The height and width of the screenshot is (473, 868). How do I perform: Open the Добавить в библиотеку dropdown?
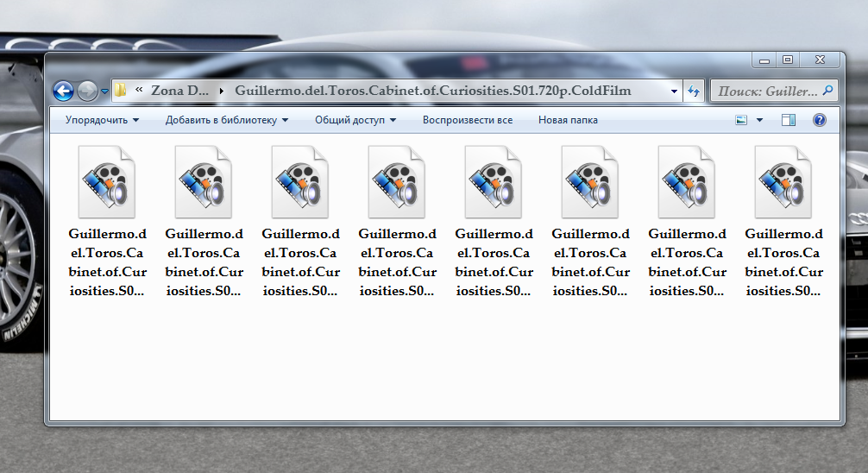coord(226,120)
